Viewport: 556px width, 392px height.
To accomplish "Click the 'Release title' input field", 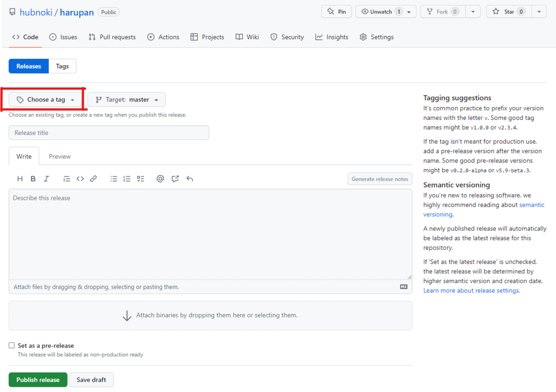I will (x=109, y=133).
